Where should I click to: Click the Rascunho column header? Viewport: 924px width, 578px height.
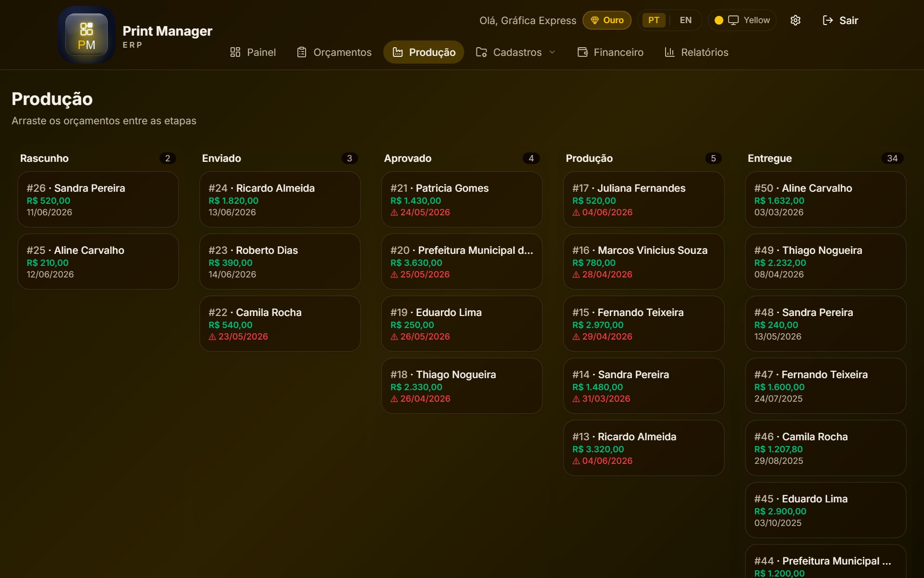click(x=44, y=158)
